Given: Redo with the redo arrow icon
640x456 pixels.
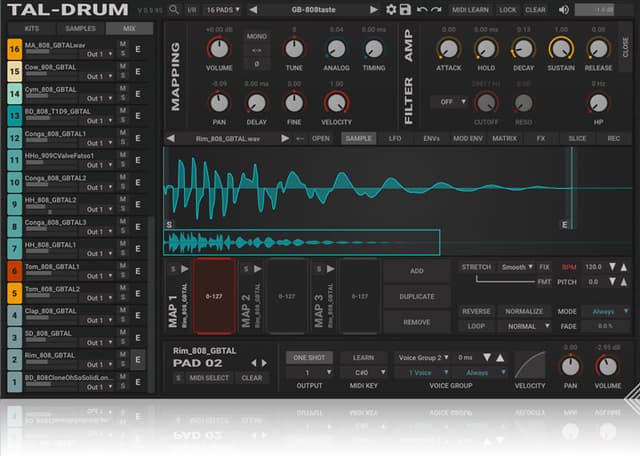Looking at the screenshot, I should 436,9.
